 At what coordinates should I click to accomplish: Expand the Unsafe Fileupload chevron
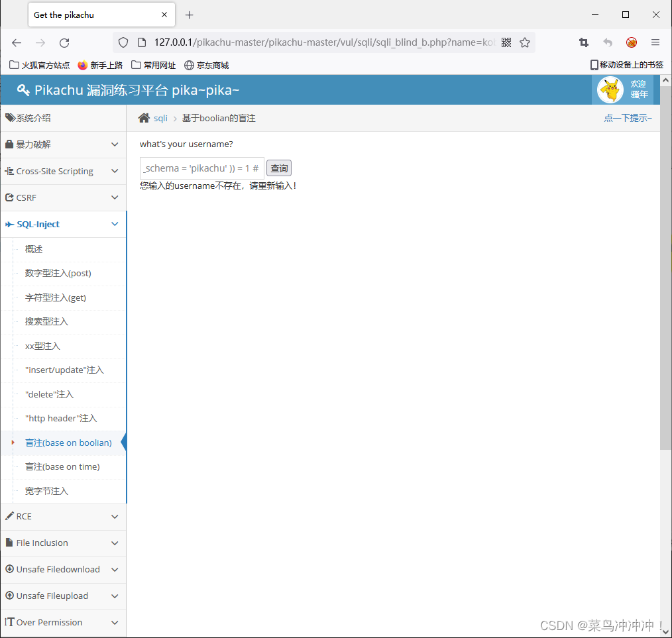click(115, 596)
